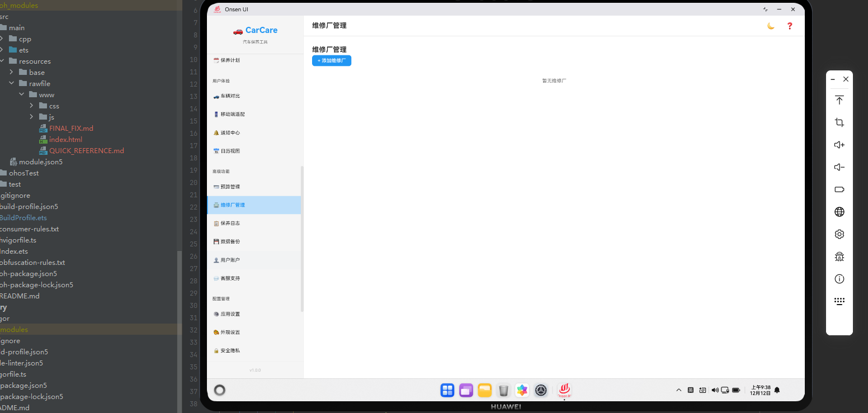Viewport: 868px width, 413px height.
Task: Open 应用设置 in sidebar
Action: 255,314
